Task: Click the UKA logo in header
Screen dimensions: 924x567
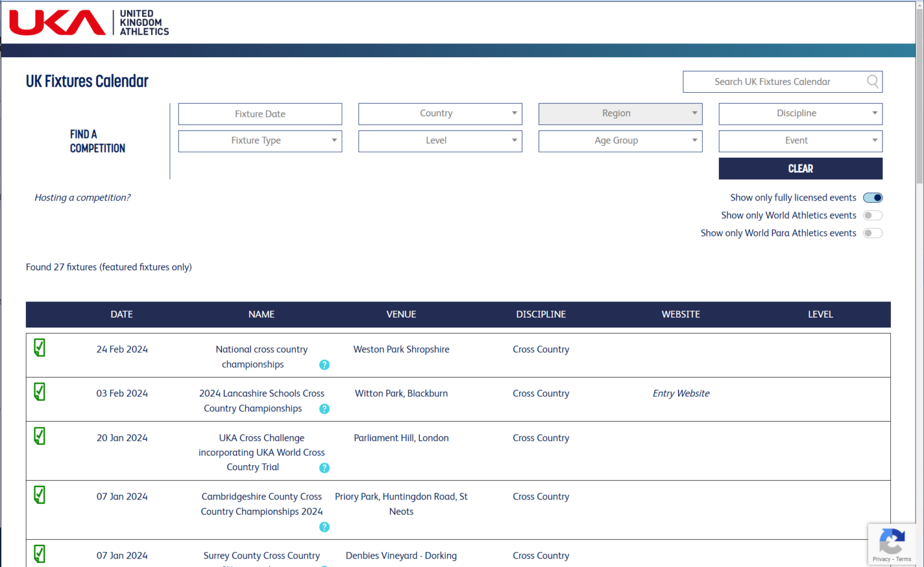Action: point(89,23)
